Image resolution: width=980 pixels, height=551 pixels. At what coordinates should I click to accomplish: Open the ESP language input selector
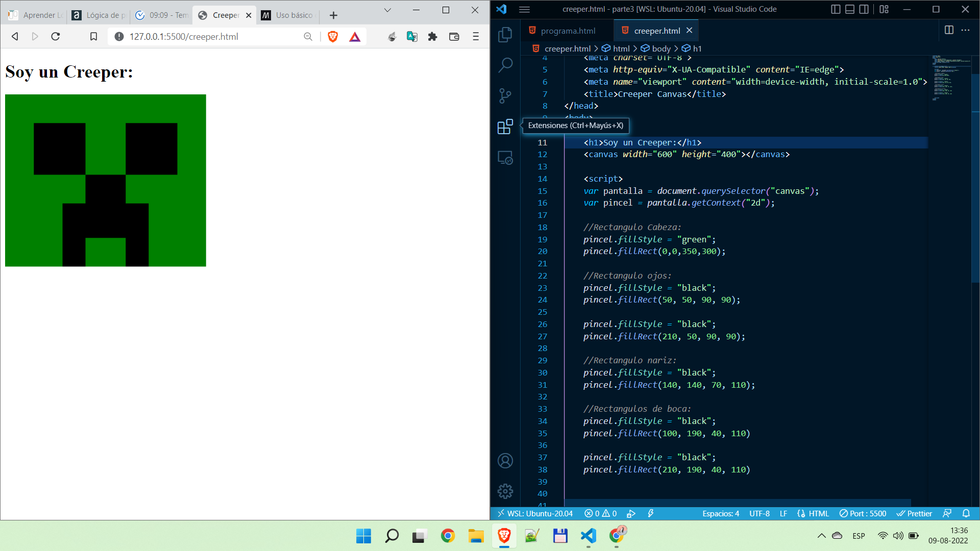[859, 536]
